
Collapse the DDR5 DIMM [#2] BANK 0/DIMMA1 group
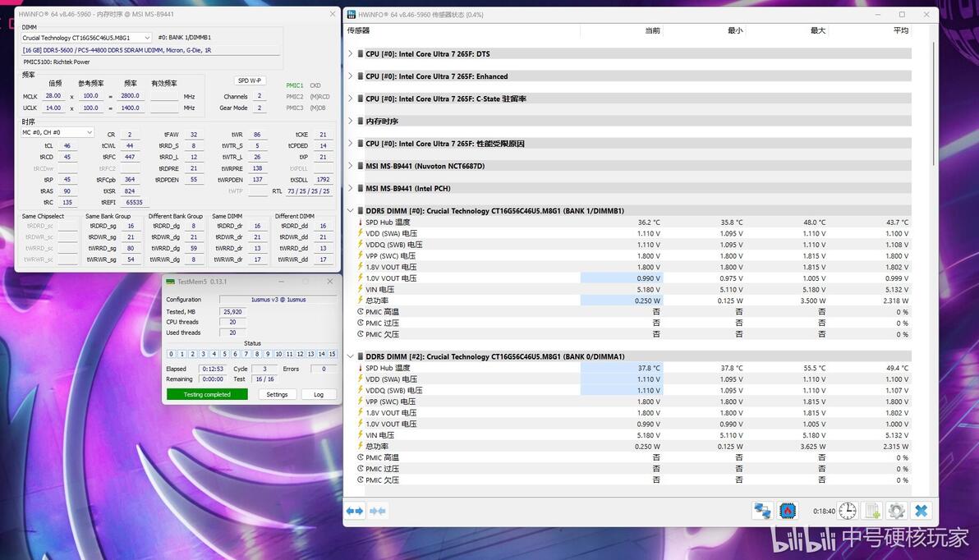coord(350,356)
